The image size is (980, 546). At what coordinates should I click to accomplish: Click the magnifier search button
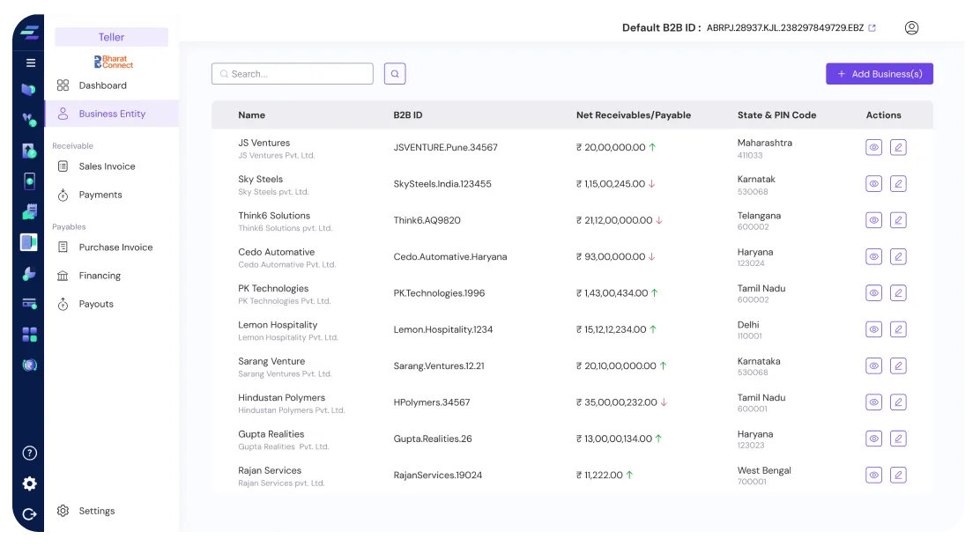click(x=394, y=74)
